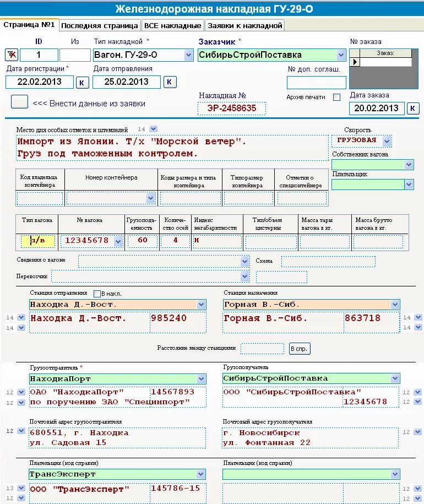424x504 pixels.
Task: Open calendar button next to order date
Action: pos(412,109)
